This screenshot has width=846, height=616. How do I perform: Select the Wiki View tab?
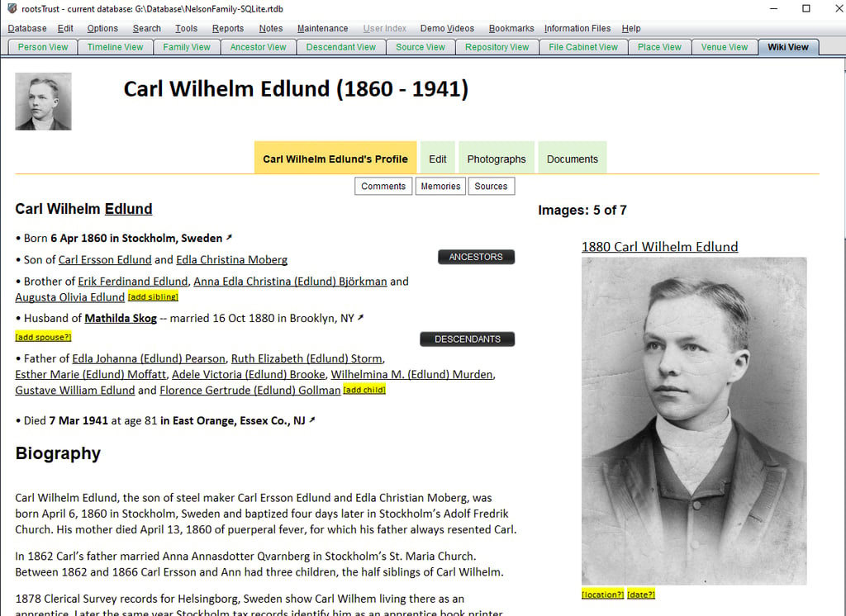point(788,47)
